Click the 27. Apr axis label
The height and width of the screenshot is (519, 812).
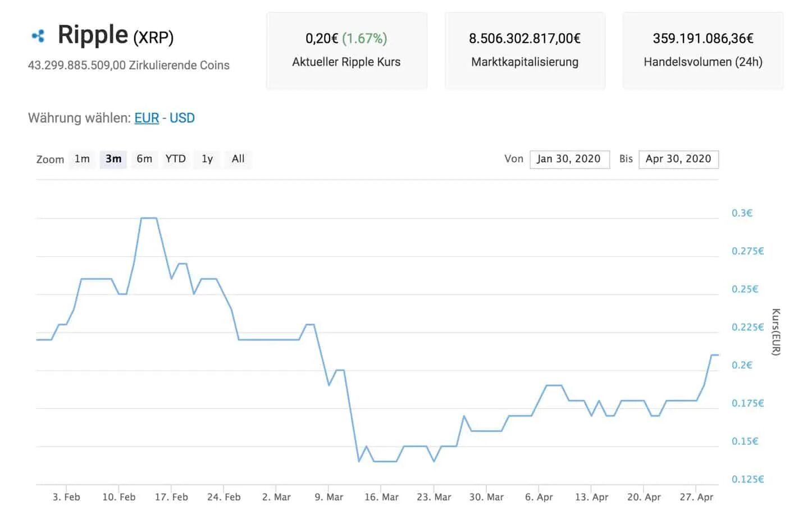pyautogui.click(x=696, y=497)
